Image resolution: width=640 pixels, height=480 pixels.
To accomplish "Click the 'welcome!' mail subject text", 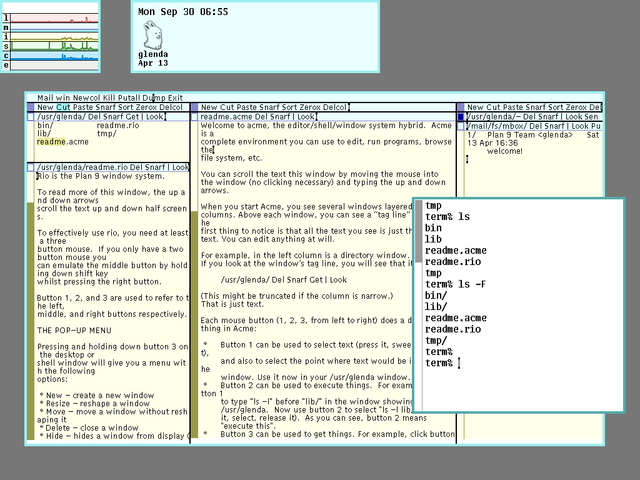I will (x=504, y=151).
